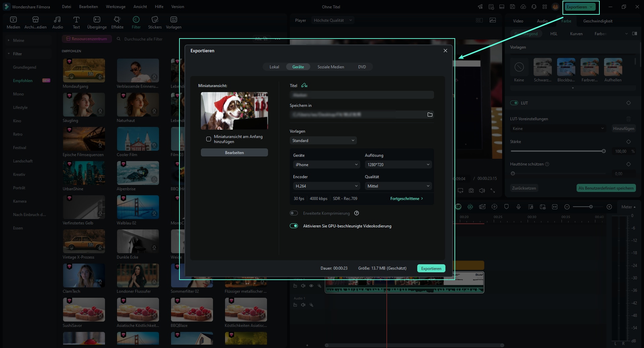Open the Datei menu
Image resolution: width=644 pixels, height=348 pixels.
pyautogui.click(x=66, y=6)
